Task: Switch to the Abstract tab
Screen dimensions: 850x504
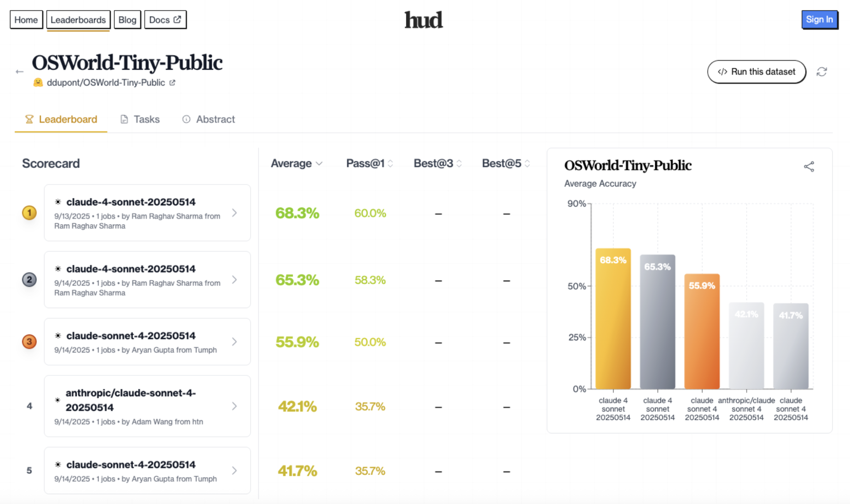Action: [x=216, y=119]
